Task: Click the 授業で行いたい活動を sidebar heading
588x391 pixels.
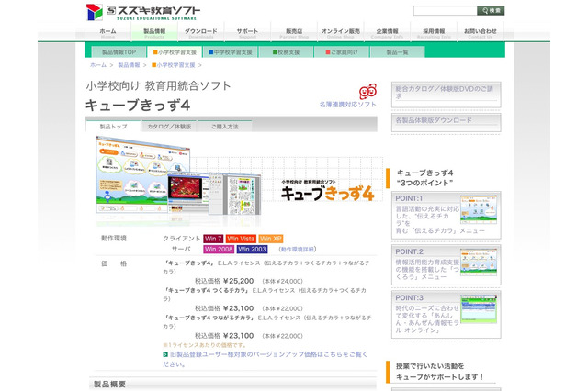Action: pos(430,366)
